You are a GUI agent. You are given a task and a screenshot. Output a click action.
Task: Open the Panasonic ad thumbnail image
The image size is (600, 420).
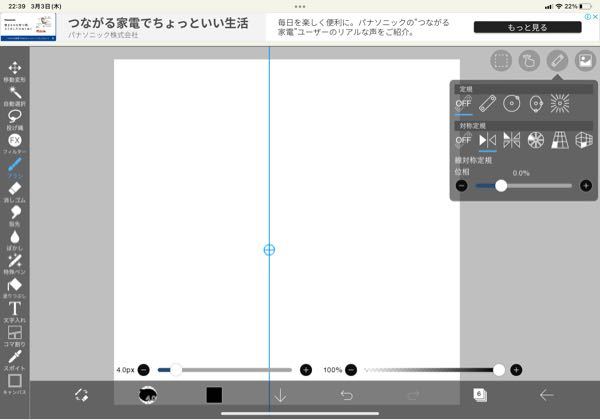click(x=28, y=27)
